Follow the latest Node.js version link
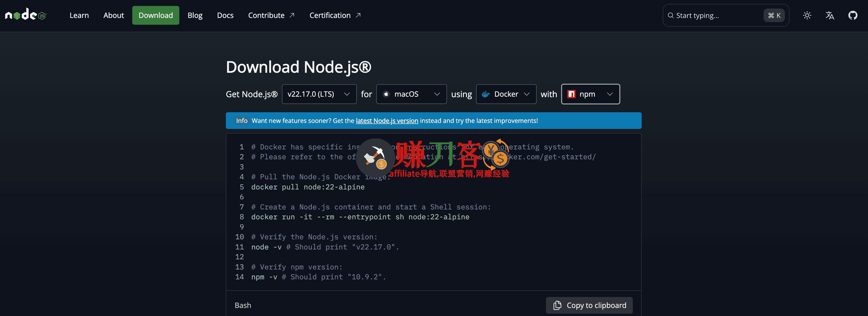Screen dimensions: 868x316 [x=387, y=121]
